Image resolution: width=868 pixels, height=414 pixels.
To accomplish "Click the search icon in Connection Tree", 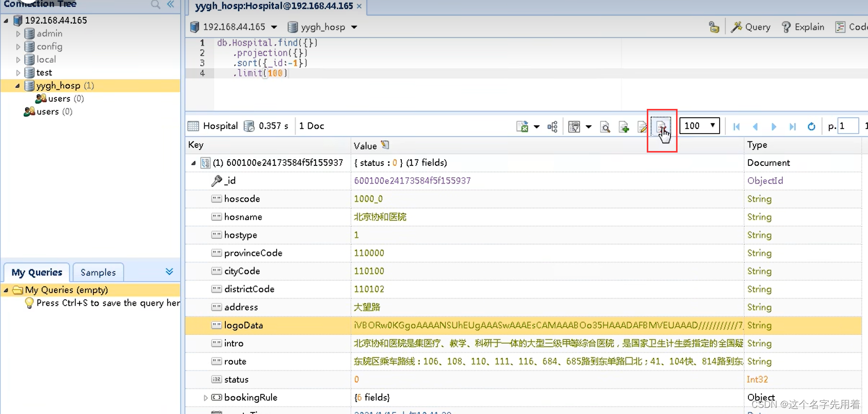I will [156, 5].
